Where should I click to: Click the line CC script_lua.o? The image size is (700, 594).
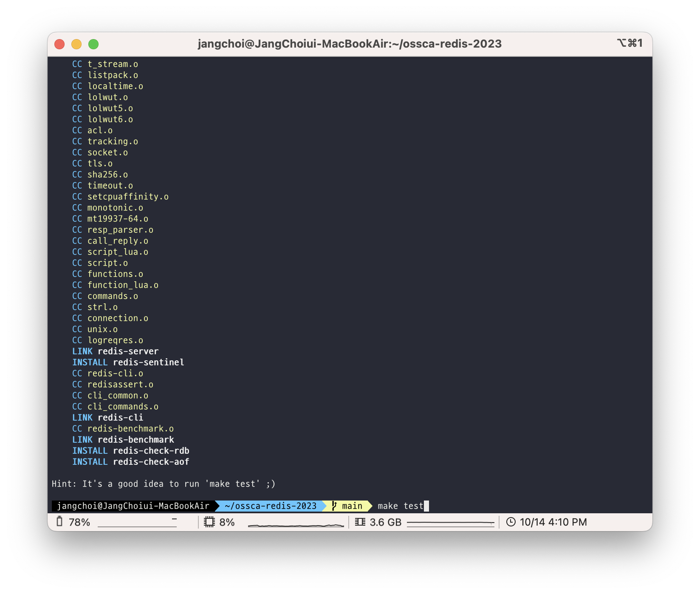click(110, 252)
